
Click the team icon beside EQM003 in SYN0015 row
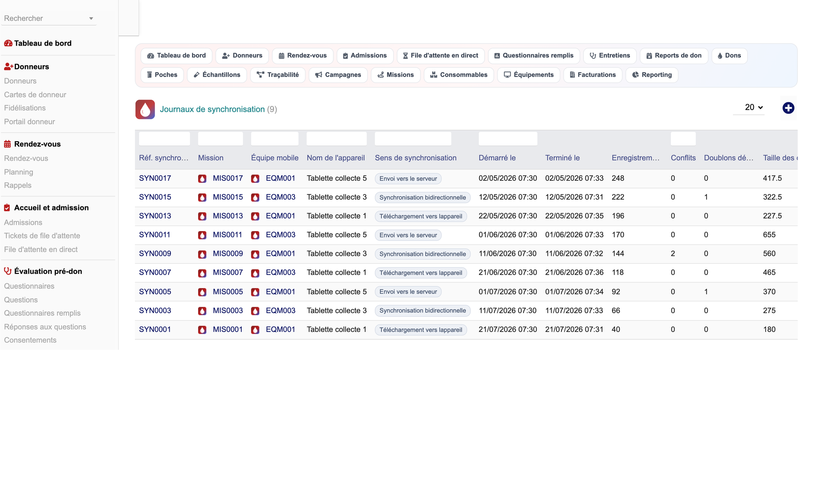point(255,198)
